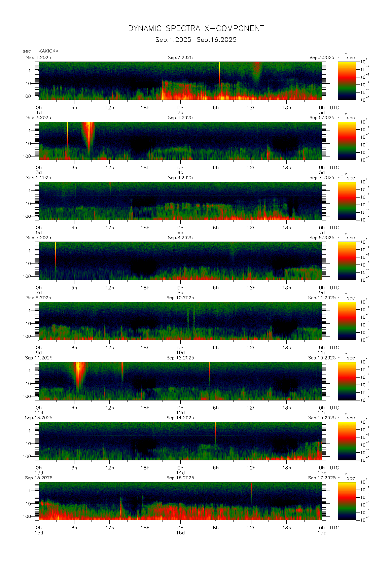
Task: Click the color scale bar beside the second spectrogram
Action: 347,141
